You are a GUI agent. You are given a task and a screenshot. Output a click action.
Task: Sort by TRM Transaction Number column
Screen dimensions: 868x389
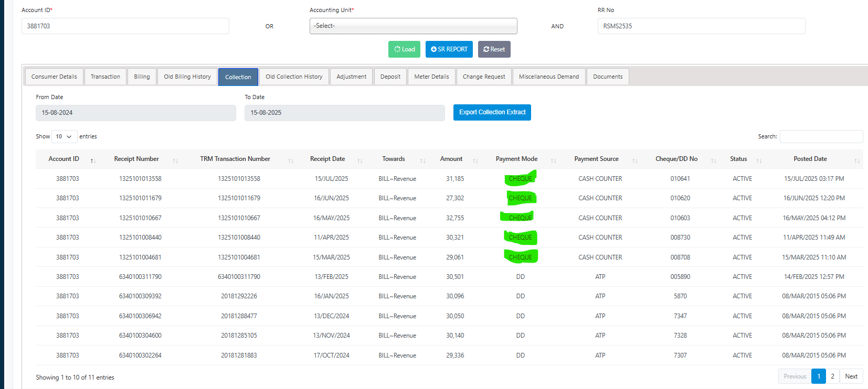click(x=291, y=160)
